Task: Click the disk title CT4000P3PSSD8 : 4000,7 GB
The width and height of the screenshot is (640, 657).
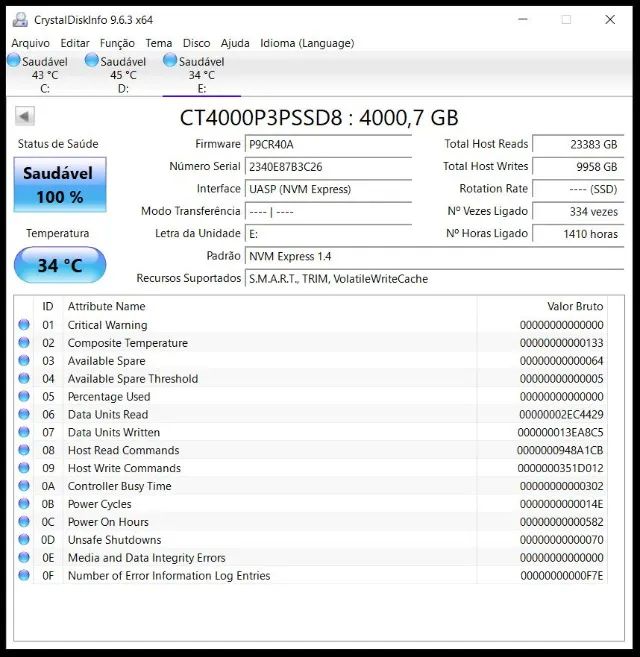Action: point(319,118)
